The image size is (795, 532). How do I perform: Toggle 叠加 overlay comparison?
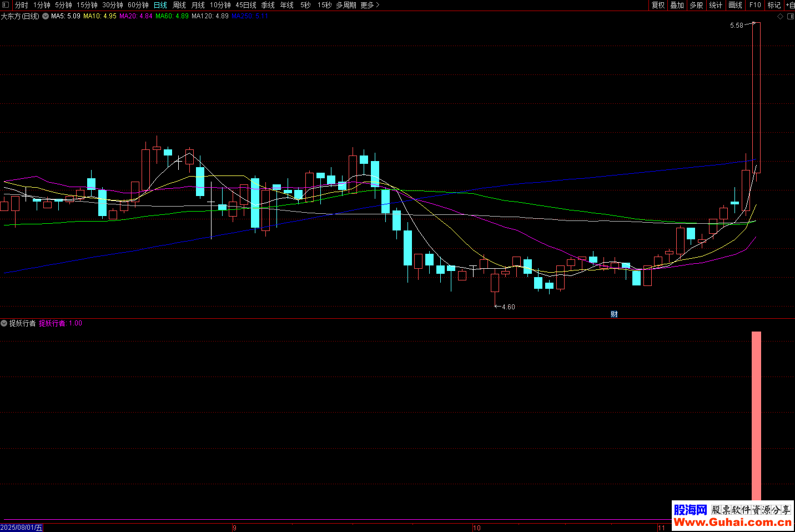pos(677,5)
